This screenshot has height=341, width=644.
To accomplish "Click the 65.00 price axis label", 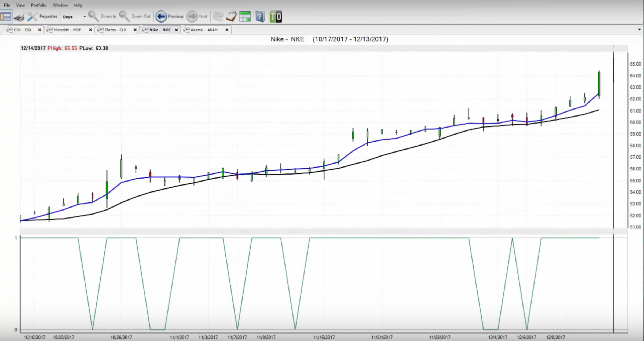I will tap(635, 64).
